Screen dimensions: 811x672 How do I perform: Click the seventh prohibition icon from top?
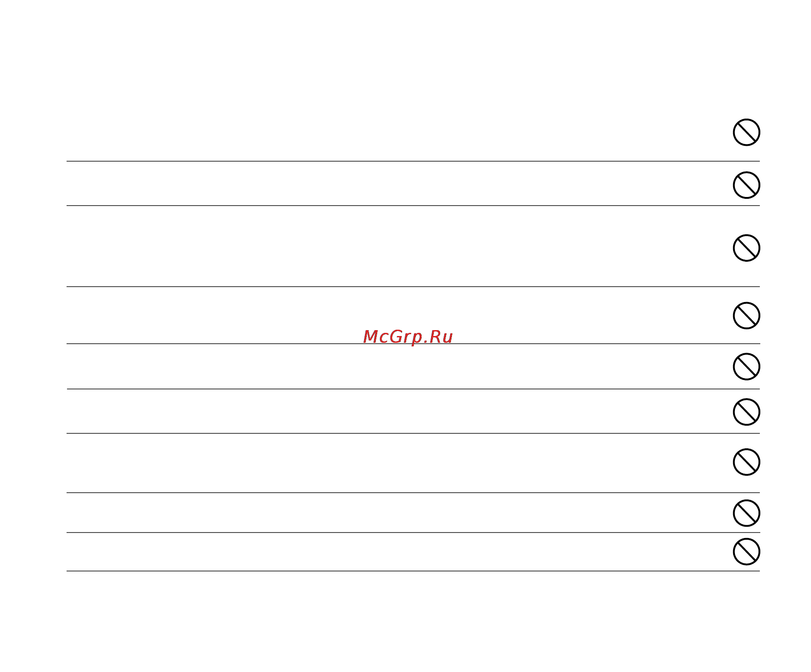tap(746, 462)
